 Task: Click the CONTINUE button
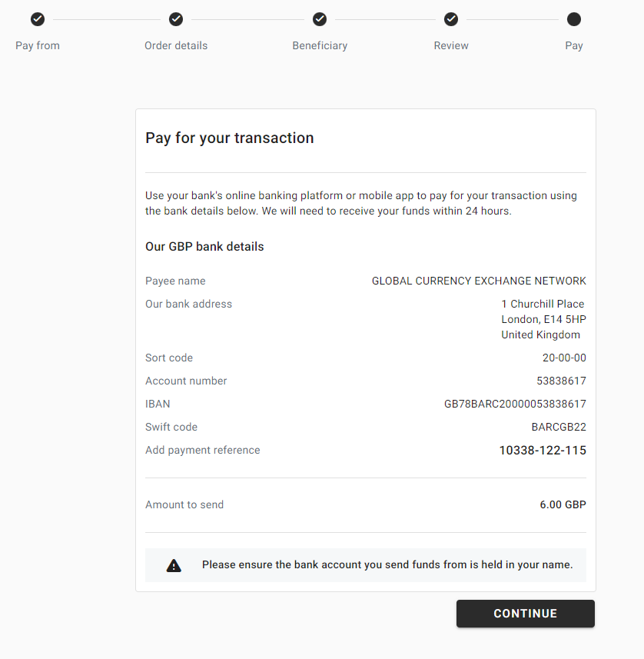526,614
